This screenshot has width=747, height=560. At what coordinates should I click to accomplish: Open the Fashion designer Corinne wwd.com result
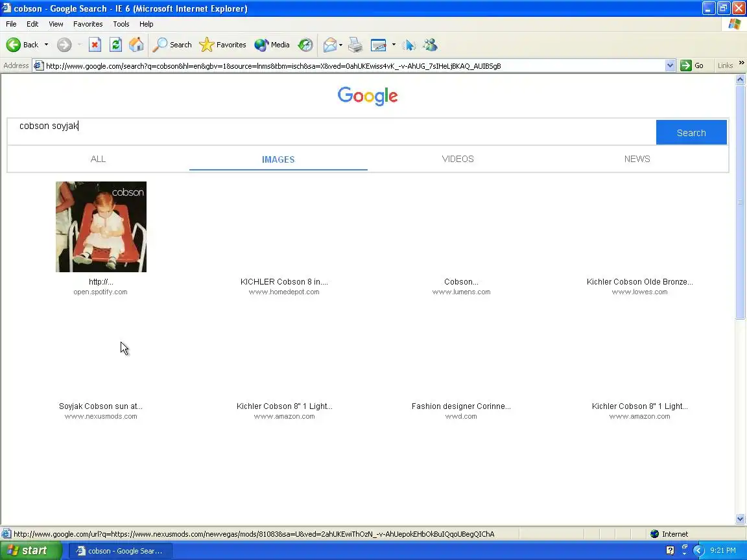click(461, 406)
